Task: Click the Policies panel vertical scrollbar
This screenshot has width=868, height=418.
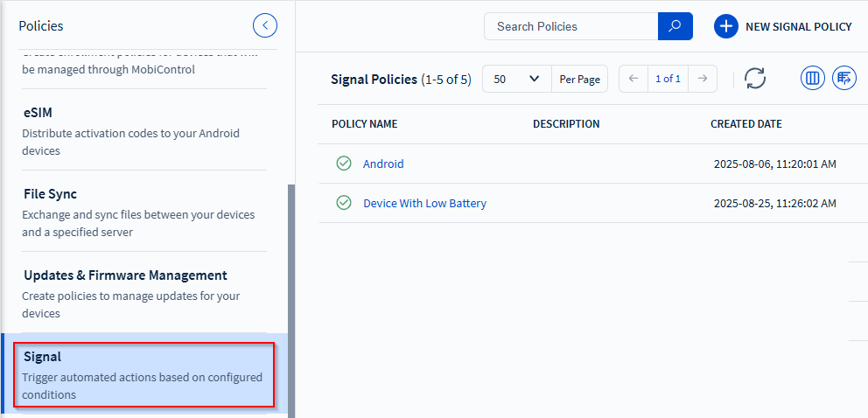Action: point(291,297)
